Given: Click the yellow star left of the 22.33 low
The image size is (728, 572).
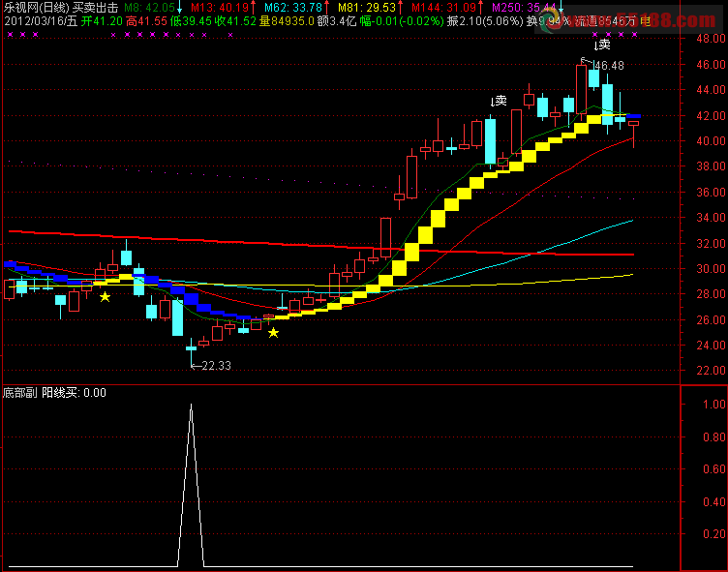Looking at the screenshot, I should (105, 297).
